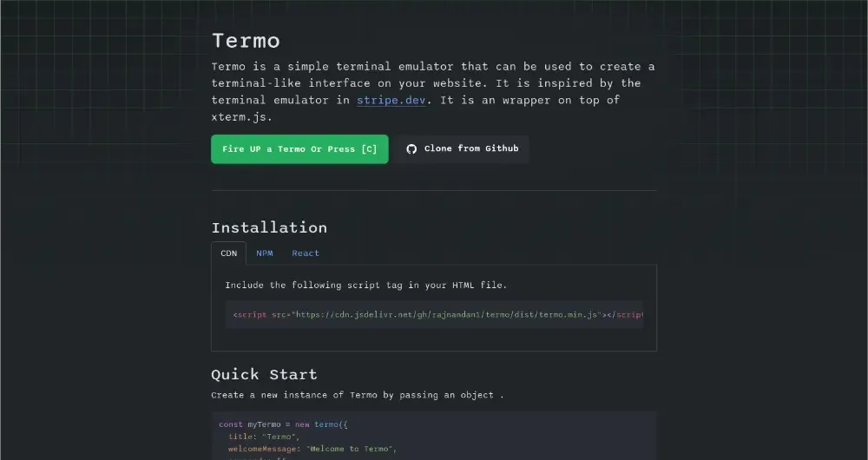Click the 'const myTermo = new termo' code line

(x=283, y=424)
